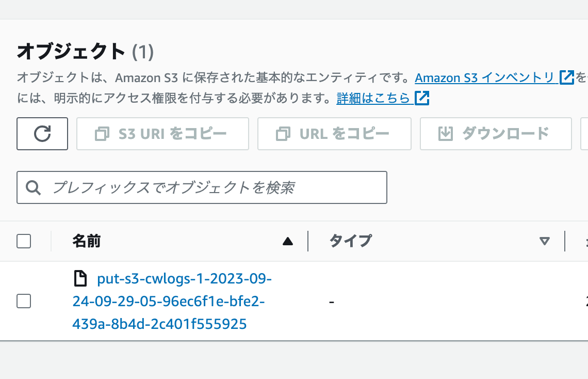The height and width of the screenshot is (379, 588).
Task: Open the external link icon after Amazon S3 インベントリ
Action: (567, 77)
